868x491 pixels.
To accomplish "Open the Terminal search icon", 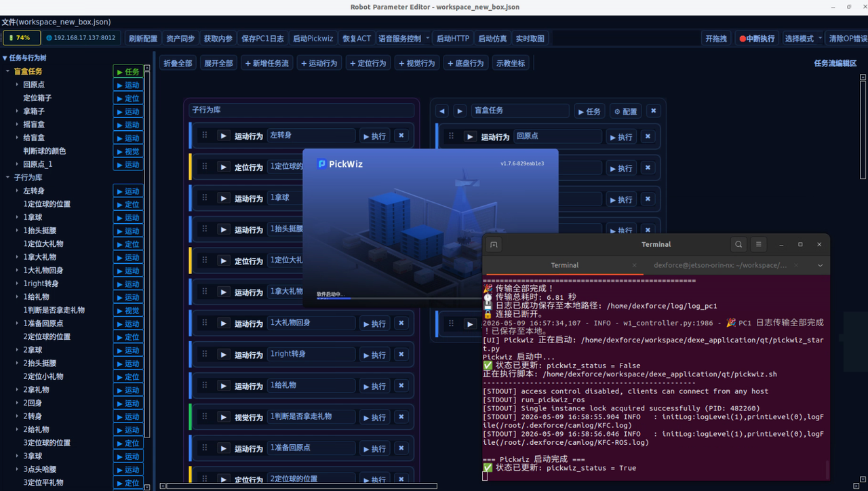I will pos(738,244).
